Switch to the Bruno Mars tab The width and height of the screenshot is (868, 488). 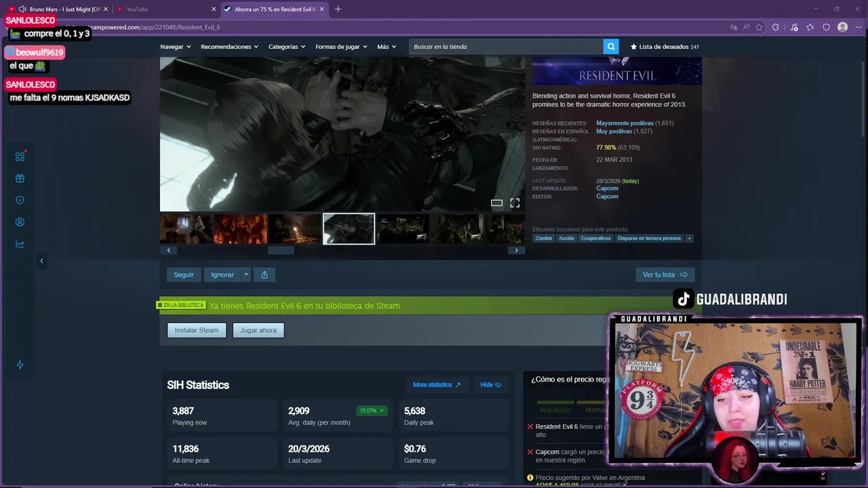pos(58,9)
